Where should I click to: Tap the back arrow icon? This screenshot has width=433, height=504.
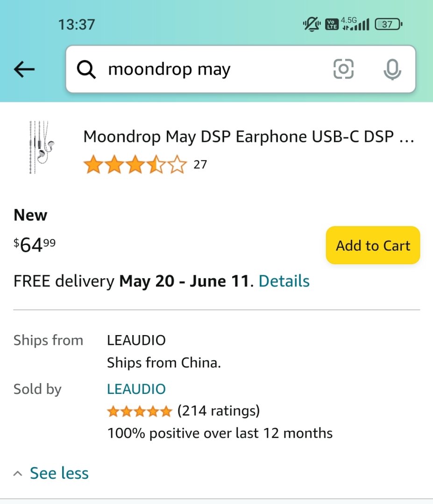coord(24,70)
